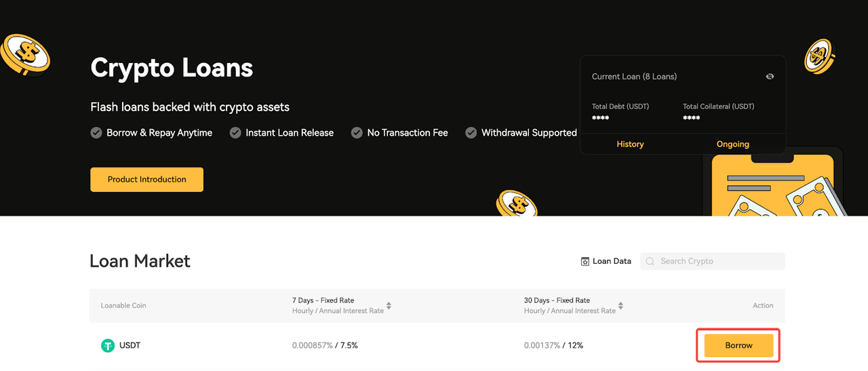Click the green USDT Tether coin icon
The image size is (868, 371).
tap(108, 345)
